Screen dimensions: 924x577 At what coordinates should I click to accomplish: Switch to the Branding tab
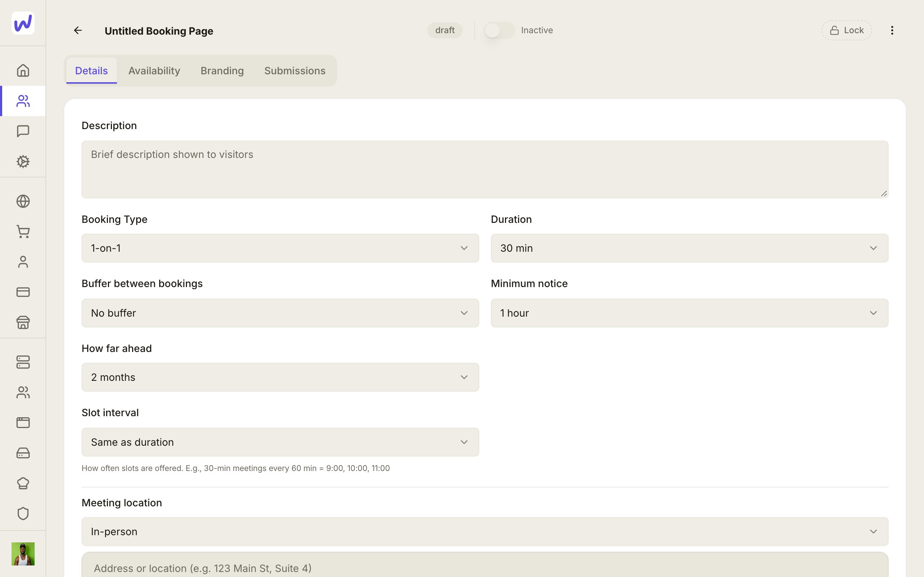[x=222, y=71]
